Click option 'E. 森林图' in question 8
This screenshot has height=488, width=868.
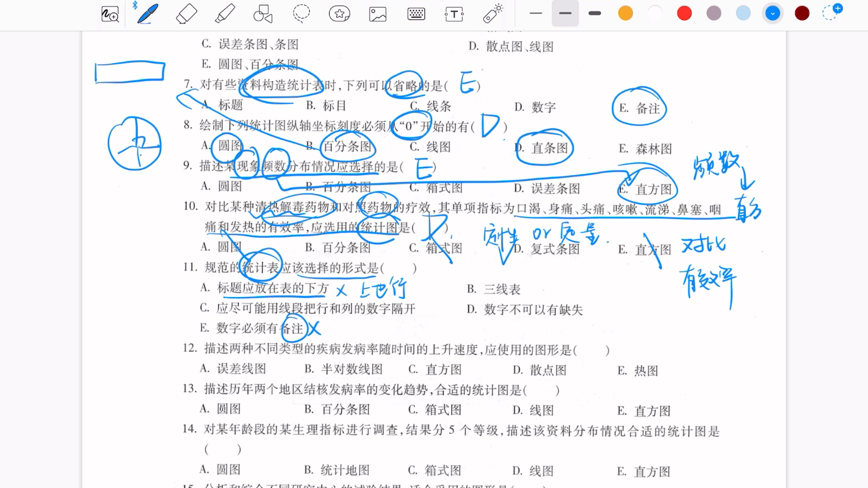click(645, 149)
